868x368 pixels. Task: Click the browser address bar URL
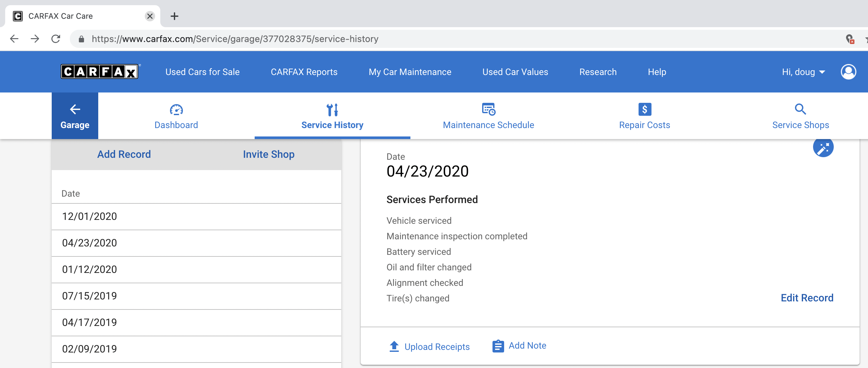235,39
